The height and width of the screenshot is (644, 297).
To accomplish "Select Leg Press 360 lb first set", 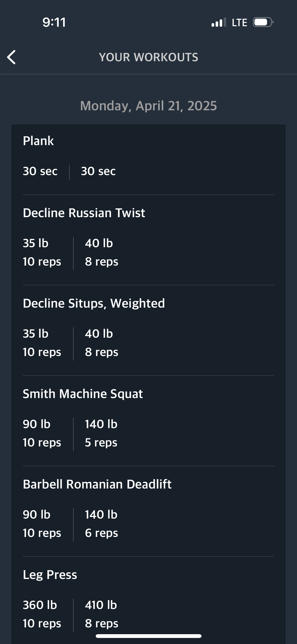I will (42, 614).
